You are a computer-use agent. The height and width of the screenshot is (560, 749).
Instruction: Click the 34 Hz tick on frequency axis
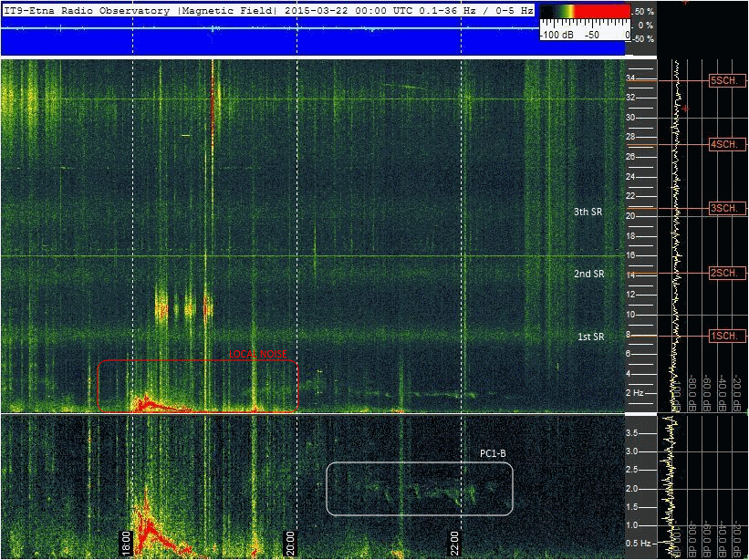click(629, 78)
